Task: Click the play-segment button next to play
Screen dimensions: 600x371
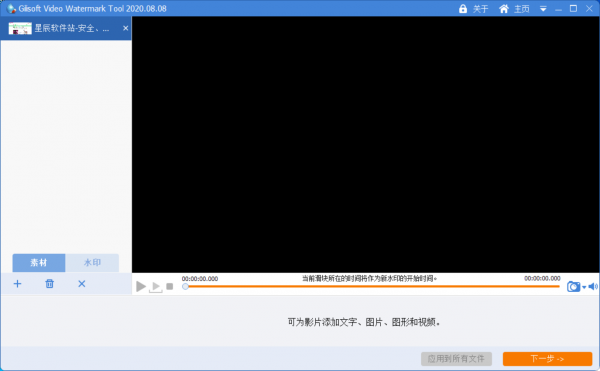Action: [x=156, y=287]
